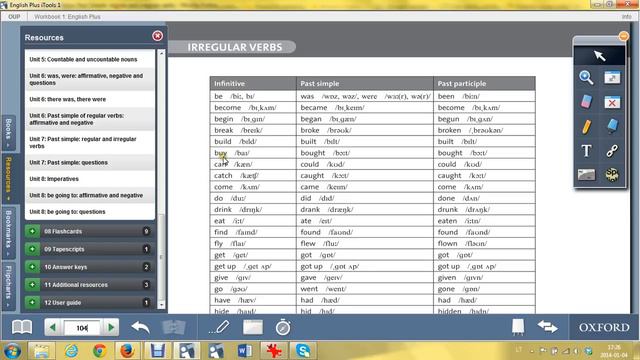This screenshot has height=360, width=640.
Task: Activate the magnifying glass zoom tool
Action: point(586,78)
